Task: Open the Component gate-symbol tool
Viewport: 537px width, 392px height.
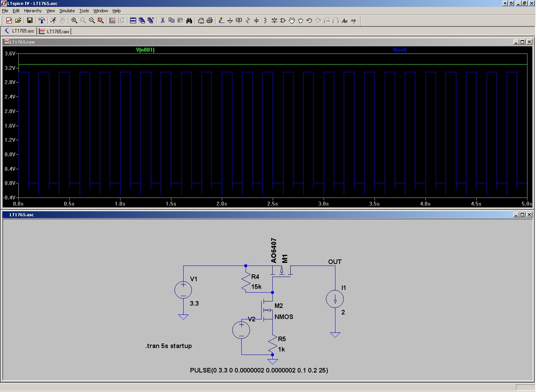Action: coord(283,21)
